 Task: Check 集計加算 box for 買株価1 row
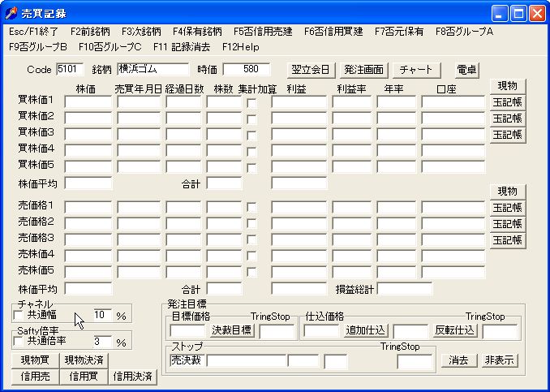coord(251,102)
